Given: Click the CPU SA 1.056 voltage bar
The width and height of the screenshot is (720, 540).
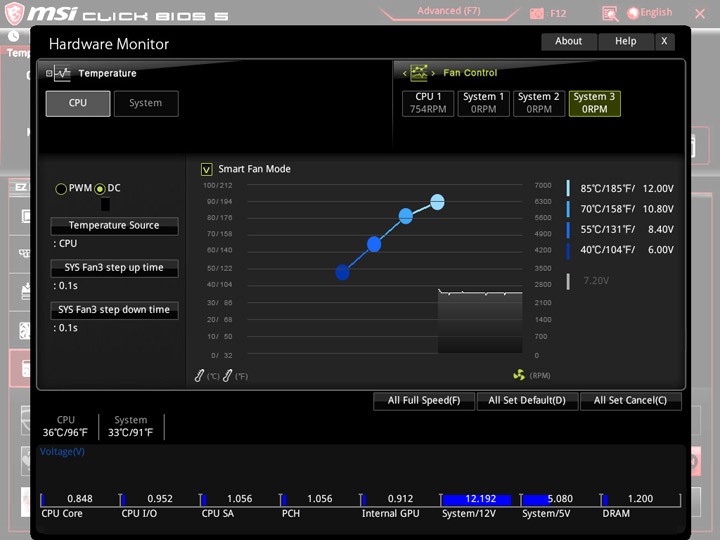Looking at the screenshot, I should pyautogui.click(x=240, y=500).
